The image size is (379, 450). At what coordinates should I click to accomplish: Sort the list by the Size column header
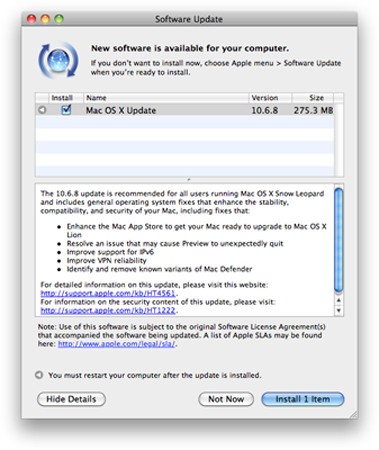[x=313, y=98]
